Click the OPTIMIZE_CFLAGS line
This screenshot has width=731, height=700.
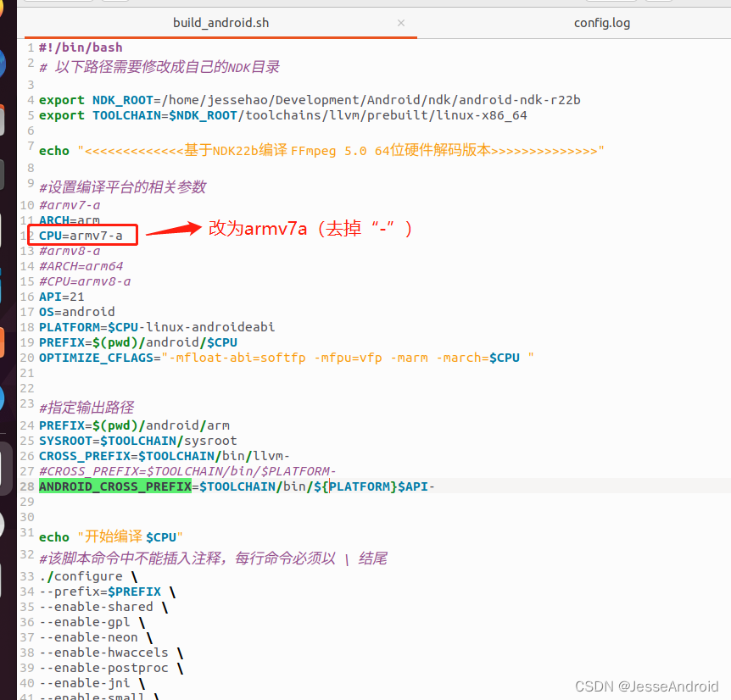(287, 358)
